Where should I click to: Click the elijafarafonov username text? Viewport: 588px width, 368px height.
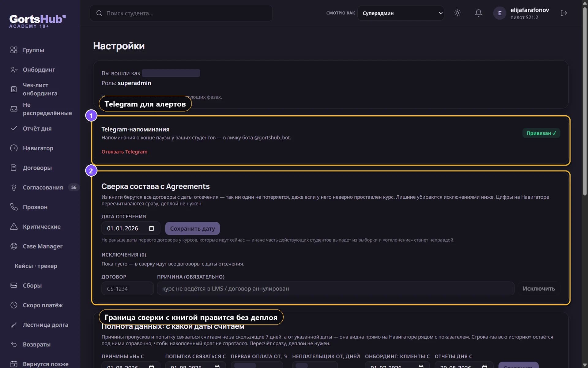pyautogui.click(x=530, y=10)
